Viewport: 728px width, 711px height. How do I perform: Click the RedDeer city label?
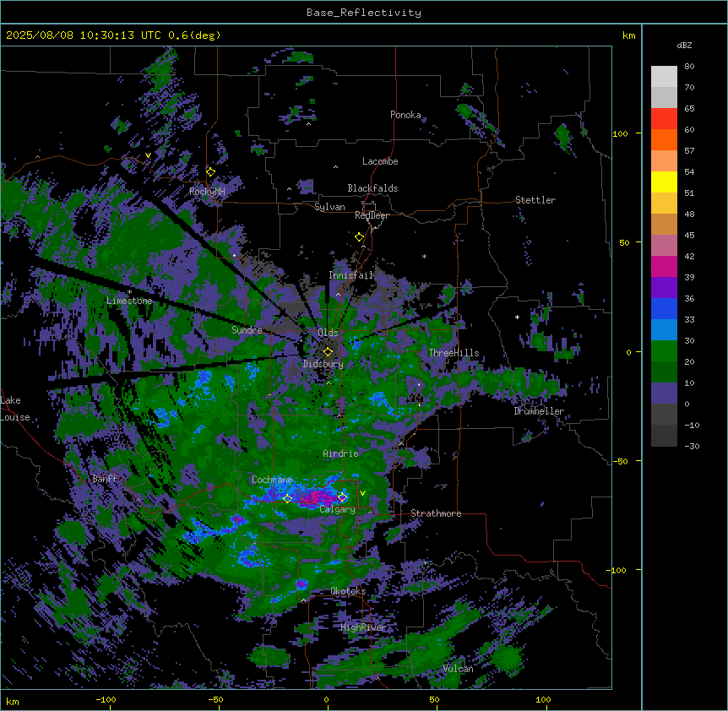tap(372, 215)
